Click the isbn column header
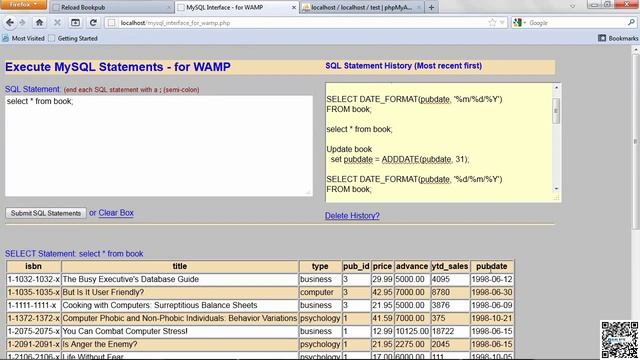 pyautogui.click(x=33, y=266)
